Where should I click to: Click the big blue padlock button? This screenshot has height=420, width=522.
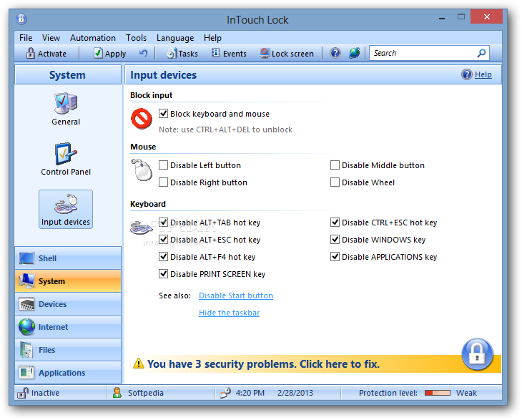pos(477,354)
